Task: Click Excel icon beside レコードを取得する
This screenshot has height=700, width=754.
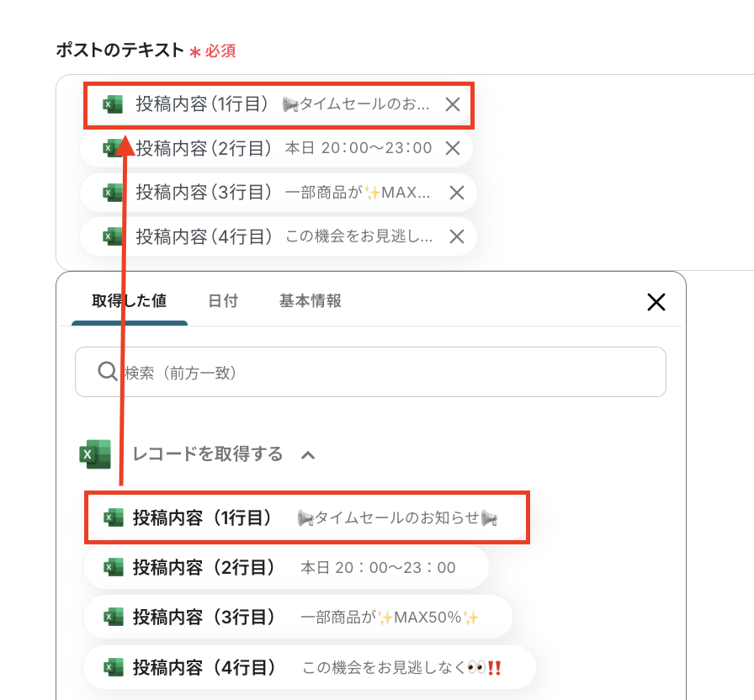Action: [x=95, y=453]
